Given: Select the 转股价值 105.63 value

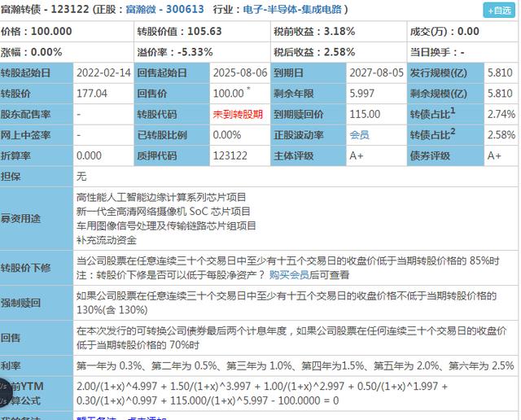Looking at the screenshot, I should 204,31.
